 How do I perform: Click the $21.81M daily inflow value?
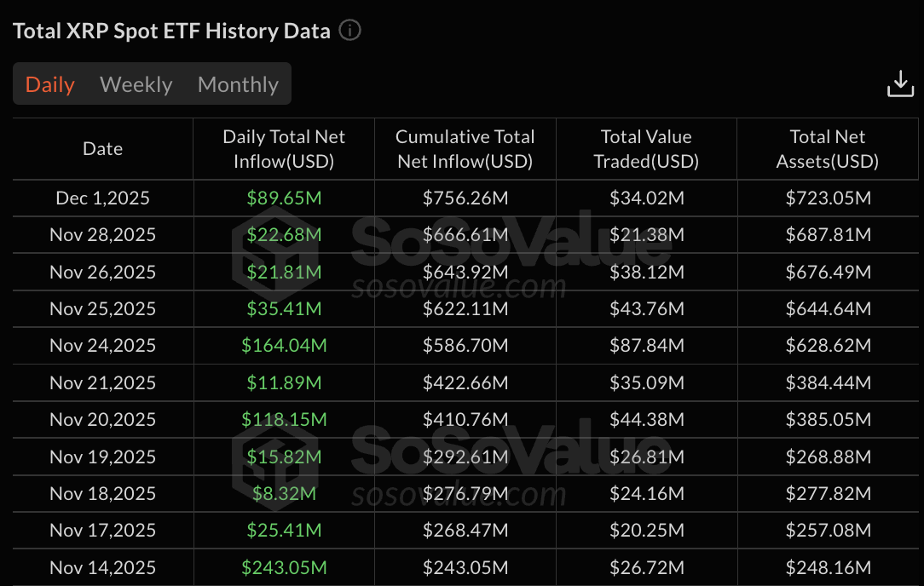(284, 272)
